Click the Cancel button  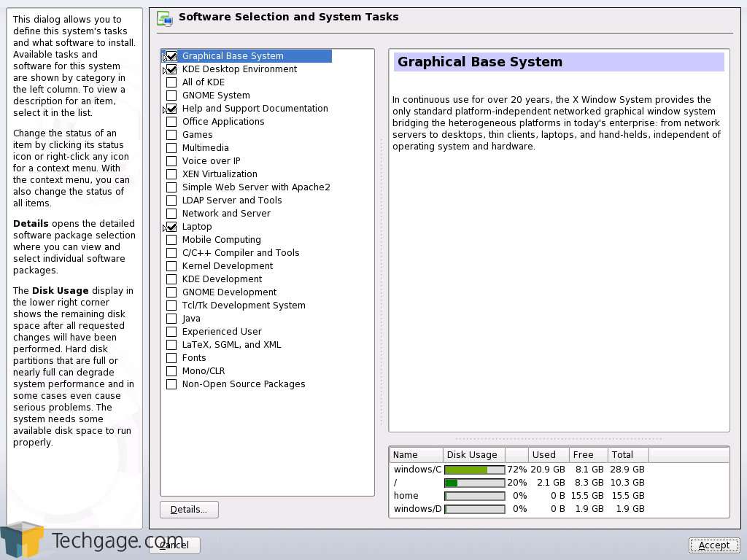pyautogui.click(x=175, y=545)
